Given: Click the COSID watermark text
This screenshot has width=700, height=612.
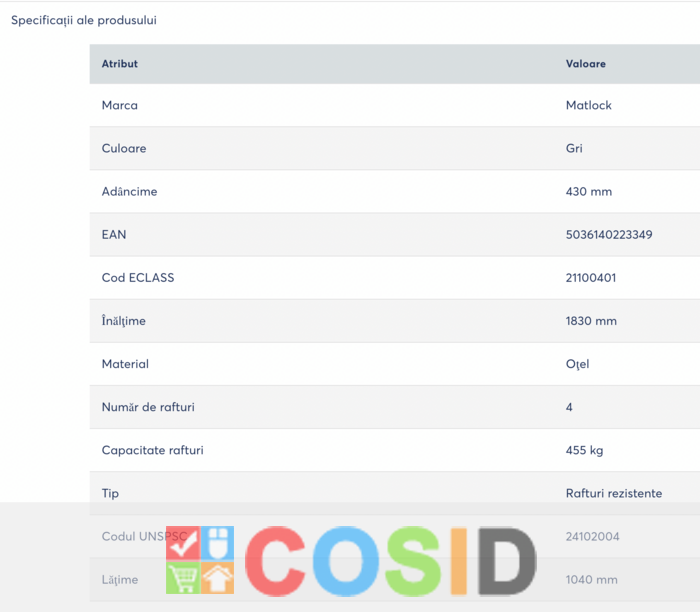Looking at the screenshot, I should pyautogui.click(x=391, y=561).
